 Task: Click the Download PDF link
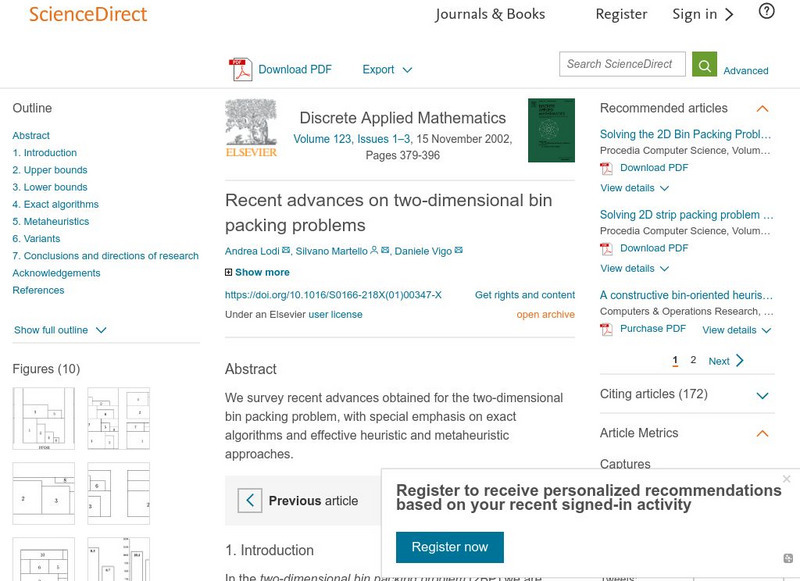click(x=295, y=69)
